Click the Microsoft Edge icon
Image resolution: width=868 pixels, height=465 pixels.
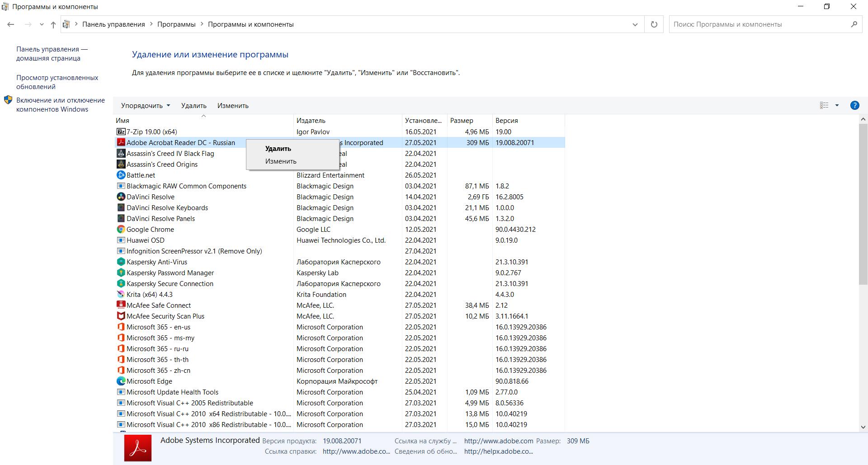pyautogui.click(x=121, y=381)
